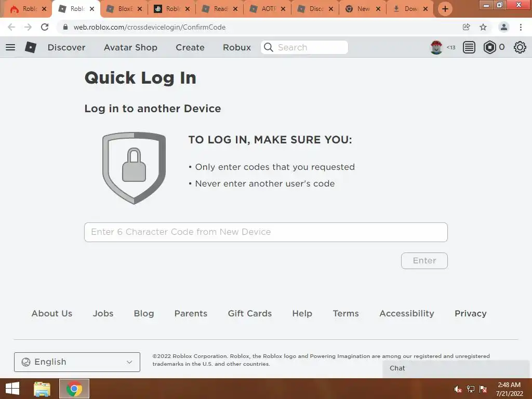Open the Robux balance icon

point(489,47)
